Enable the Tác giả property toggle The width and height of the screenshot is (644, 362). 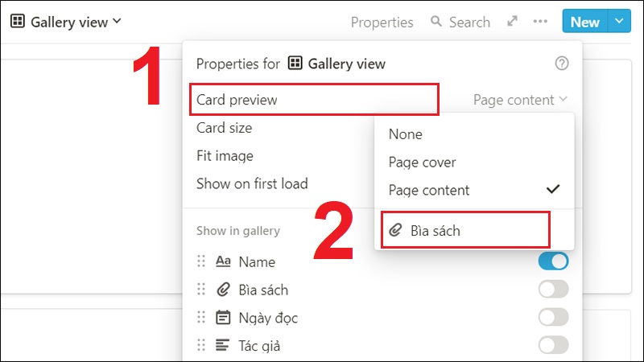553,346
